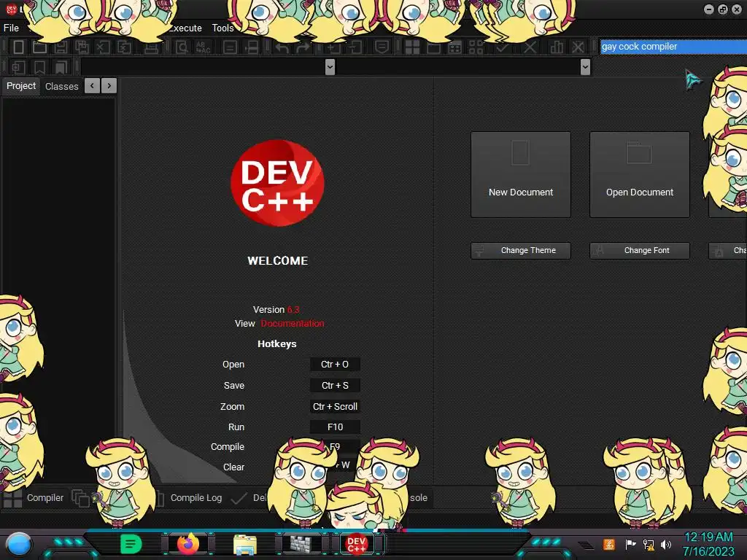The height and width of the screenshot is (560, 747).
Task: Click the Replace (AB→AC) toolbar icon
Action: (203, 47)
